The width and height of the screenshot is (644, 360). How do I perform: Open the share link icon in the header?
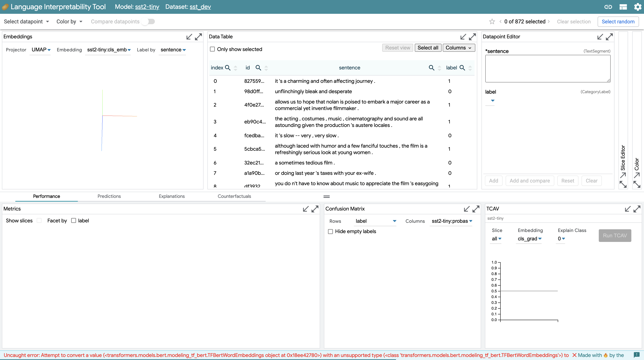[x=608, y=7]
